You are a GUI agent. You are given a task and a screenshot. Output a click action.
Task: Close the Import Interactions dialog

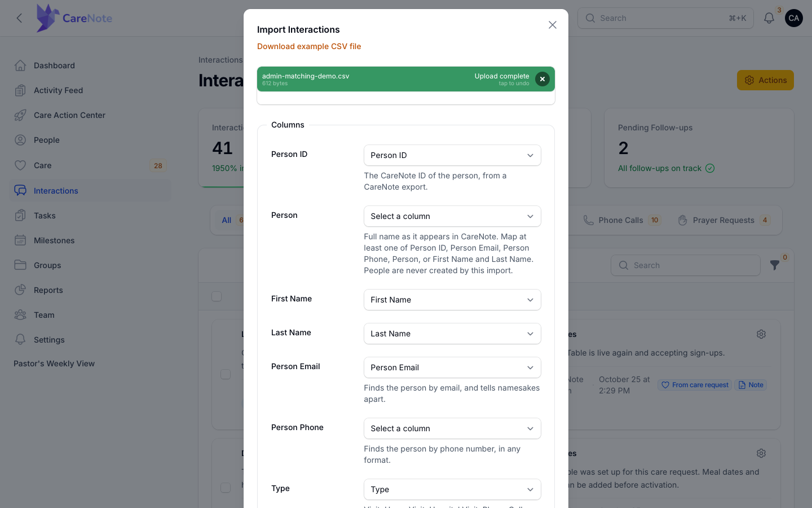coord(553,25)
